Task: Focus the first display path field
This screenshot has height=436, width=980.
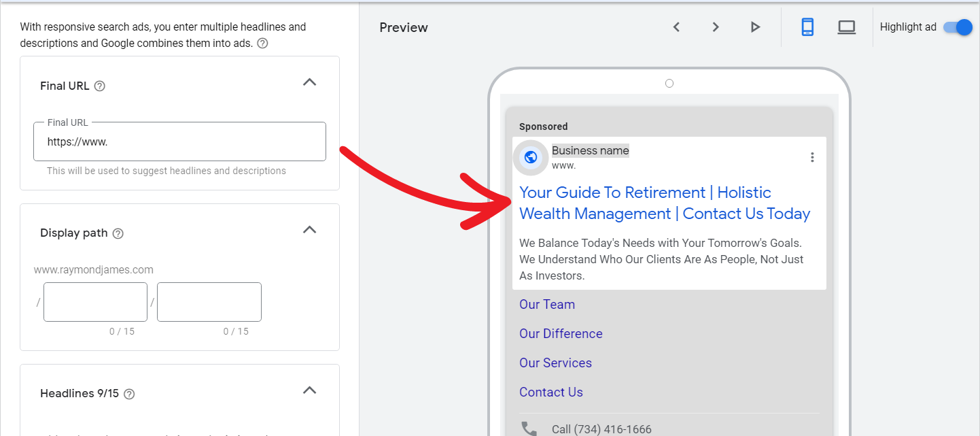Action: pyautogui.click(x=95, y=302)
